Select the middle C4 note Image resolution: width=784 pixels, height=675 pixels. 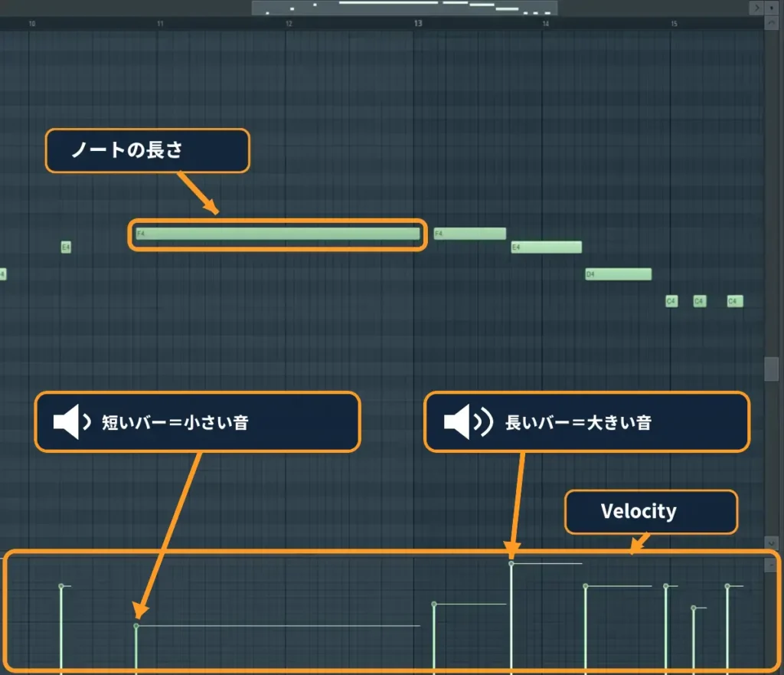(700, 301)
